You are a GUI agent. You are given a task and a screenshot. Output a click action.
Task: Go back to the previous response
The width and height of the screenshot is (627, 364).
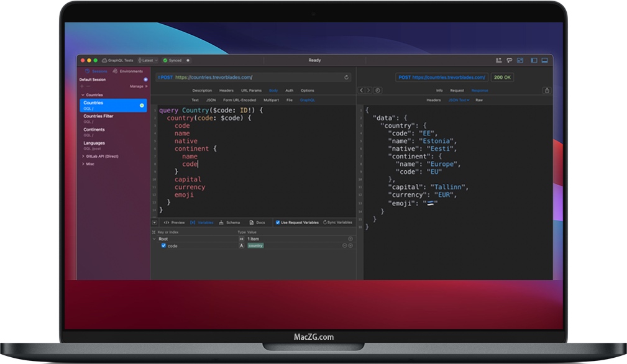pos(362,91)
